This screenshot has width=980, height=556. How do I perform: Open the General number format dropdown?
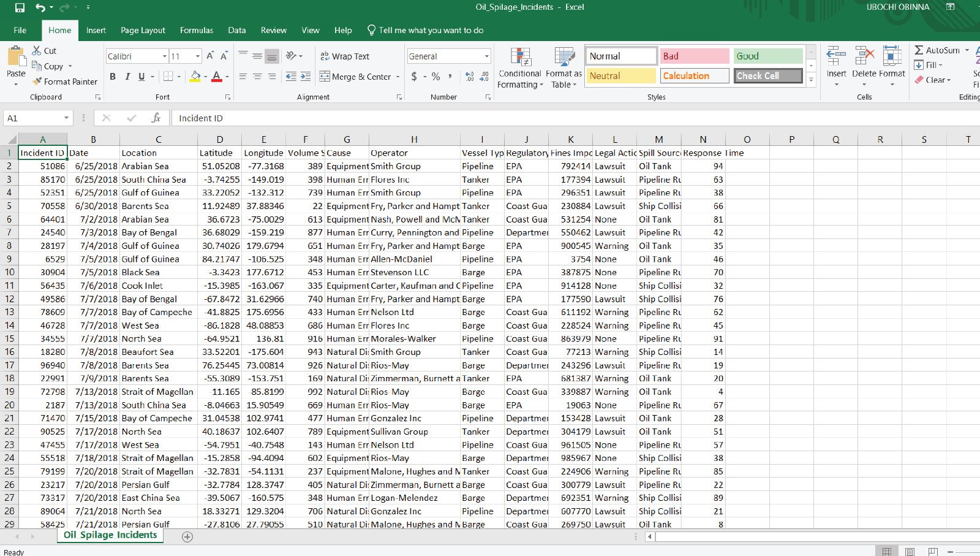487,56
